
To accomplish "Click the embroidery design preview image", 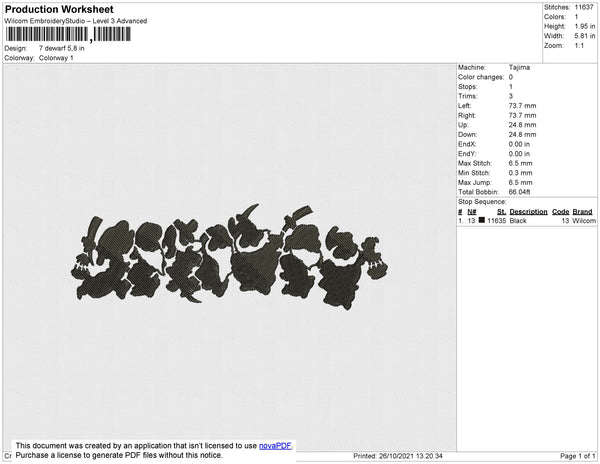I will pyautogui.click(x=229, y=256).
